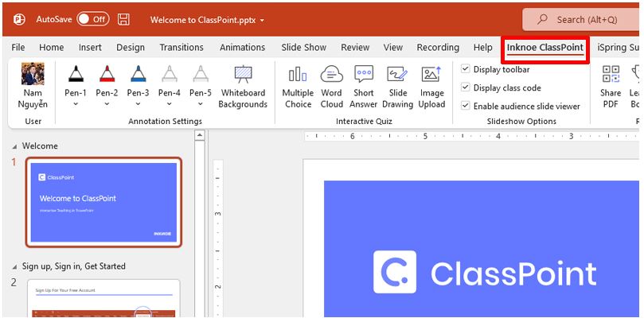Expand the Pen-1 dropdown arrow
The image size is (644, 322).
[76, 104]
